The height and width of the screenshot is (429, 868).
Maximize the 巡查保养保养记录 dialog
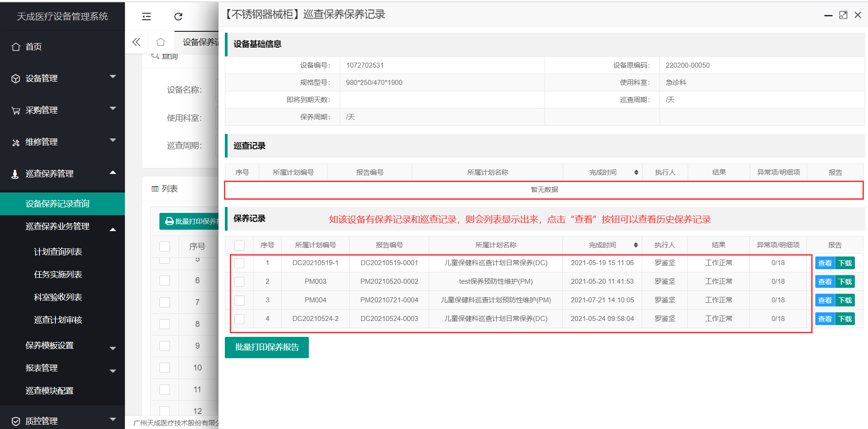pyautogui.click(x=843, y=15)
